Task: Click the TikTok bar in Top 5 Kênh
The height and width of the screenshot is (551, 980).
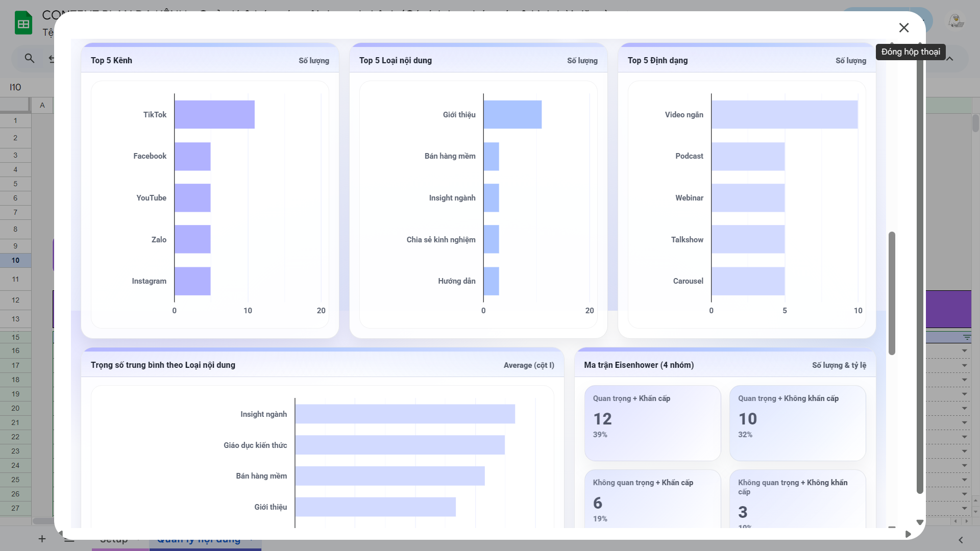Action: coord(214,114)
